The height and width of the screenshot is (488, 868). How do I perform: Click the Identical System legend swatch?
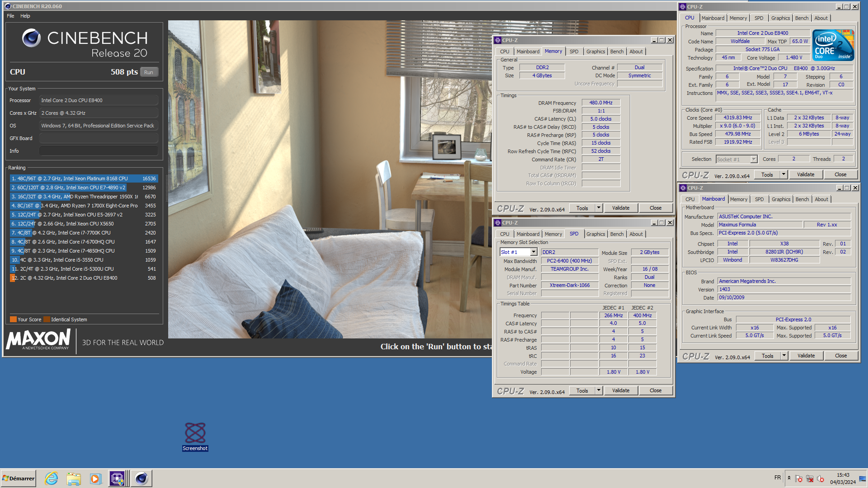pos(47,319)
